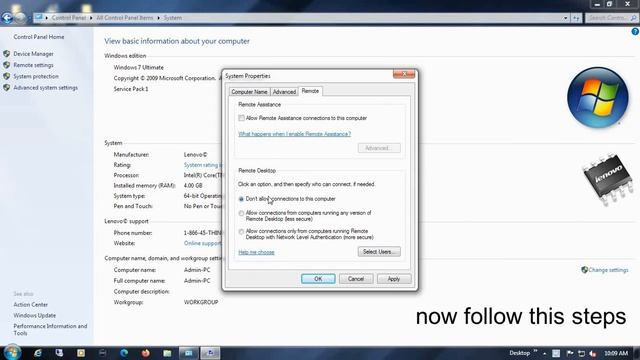Viewport: 640px width, 360px height.
Task: Open What happens when I enable Remote Assistance link
Action: [294, 134]
